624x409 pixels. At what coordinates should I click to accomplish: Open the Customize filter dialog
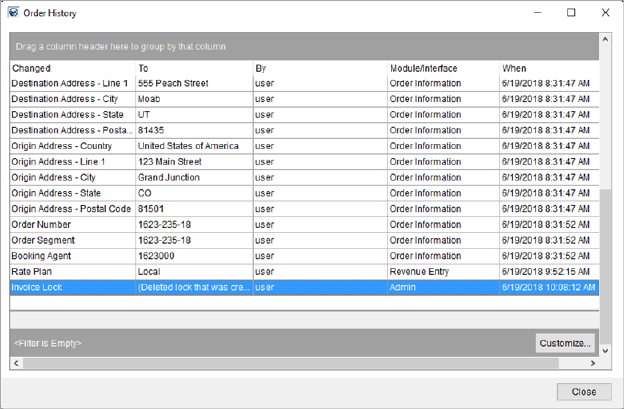pyautogui.click(x=565, y=343)
